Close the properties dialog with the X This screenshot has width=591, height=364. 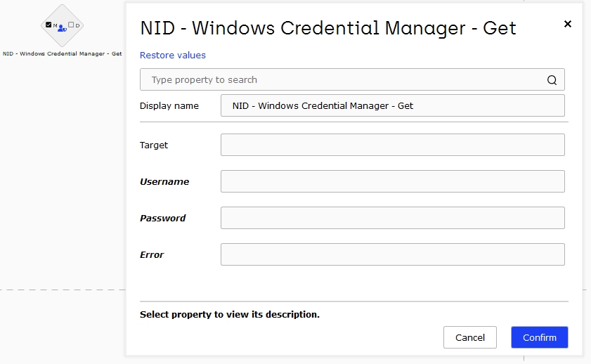click(568, 24)
